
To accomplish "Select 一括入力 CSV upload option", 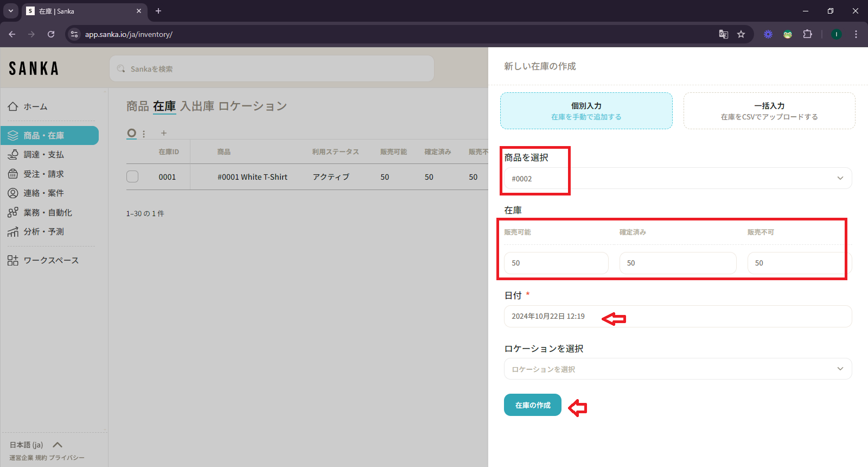I will (x=769, y=111).
